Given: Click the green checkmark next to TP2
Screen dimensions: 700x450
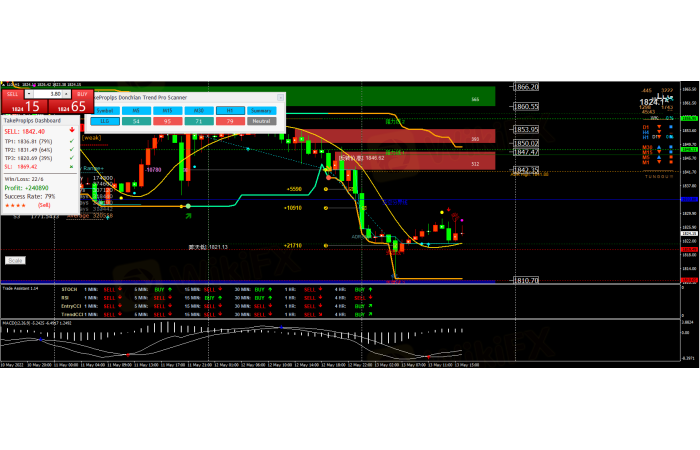Looking at the screenshot, I should coord(72,149).
